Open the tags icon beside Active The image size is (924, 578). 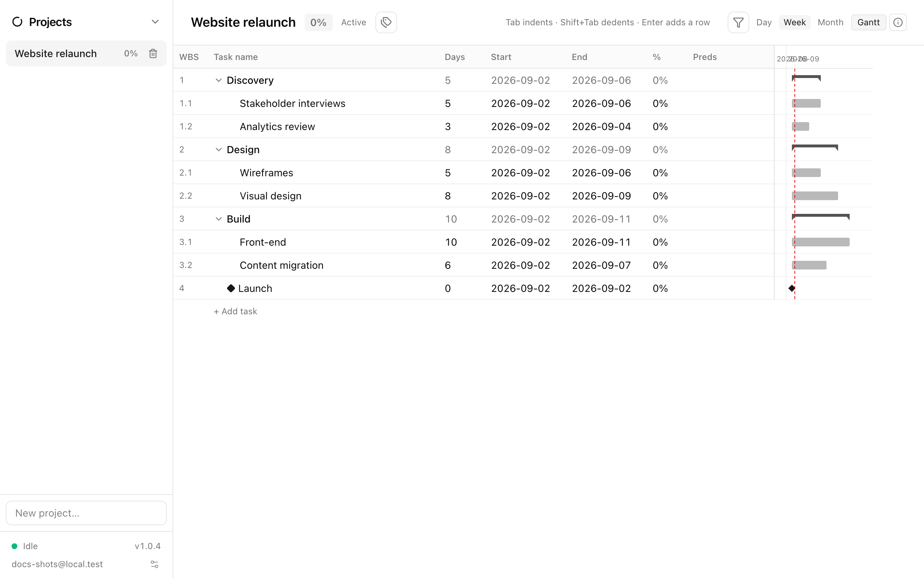[386, 22]
